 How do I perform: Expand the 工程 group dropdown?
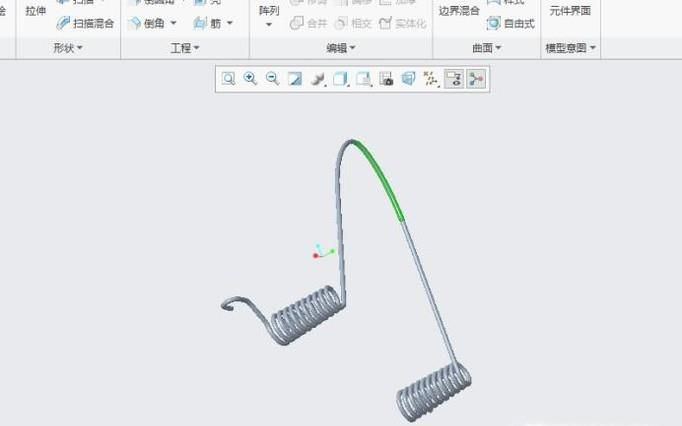pyautogui.click(x=185, y=48)
